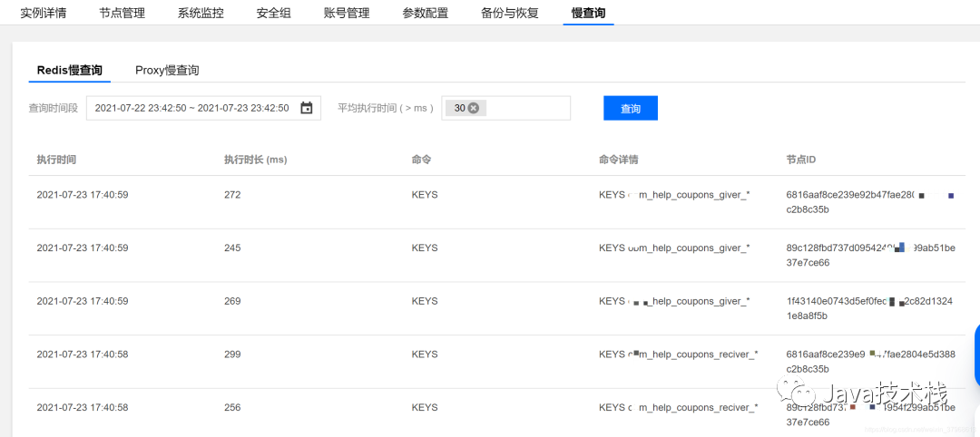Click execution time in the 256 ms row
This screenshot has height=437, width=980.
point(83,407)
